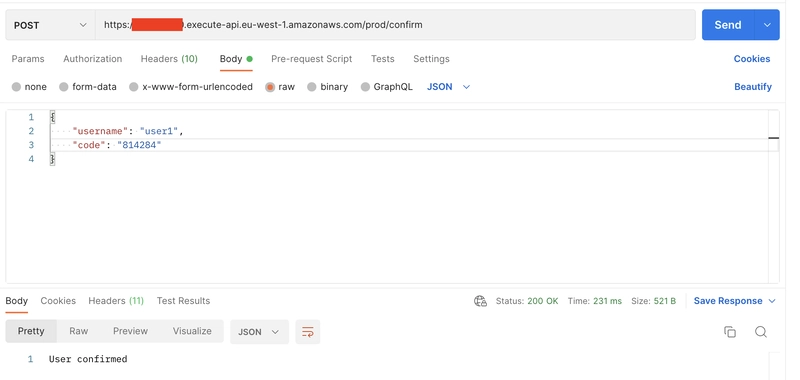The width and height of the screenshot is (800, 380).
Task: Select the GraphQL body option
Action: pyautogui.click(x=386, y=87)
